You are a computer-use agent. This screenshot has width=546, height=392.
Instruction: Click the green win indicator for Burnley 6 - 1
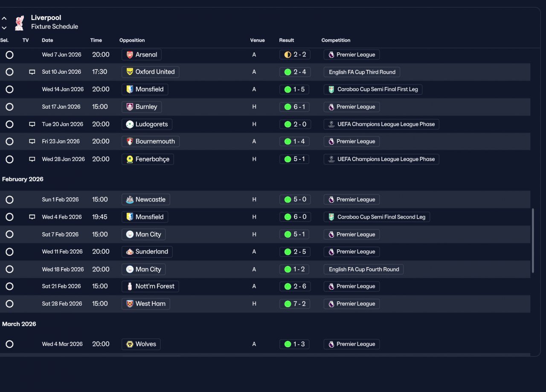288,107
